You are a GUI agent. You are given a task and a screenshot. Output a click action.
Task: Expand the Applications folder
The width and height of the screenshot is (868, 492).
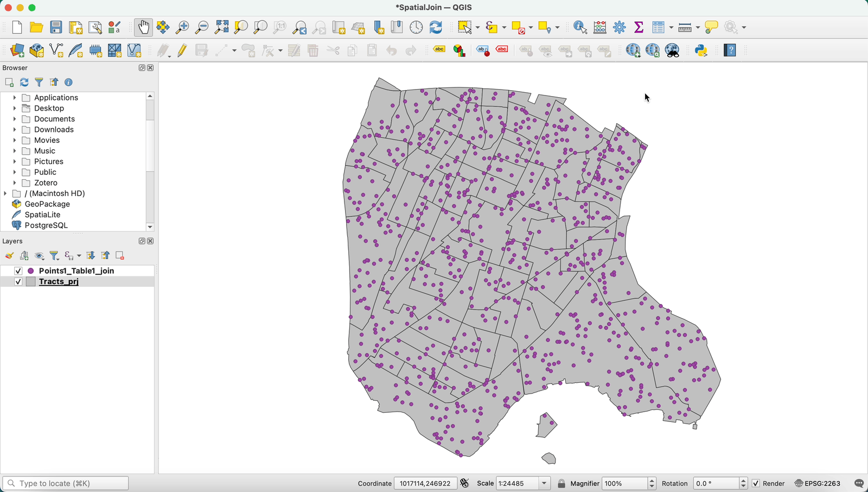15,98
